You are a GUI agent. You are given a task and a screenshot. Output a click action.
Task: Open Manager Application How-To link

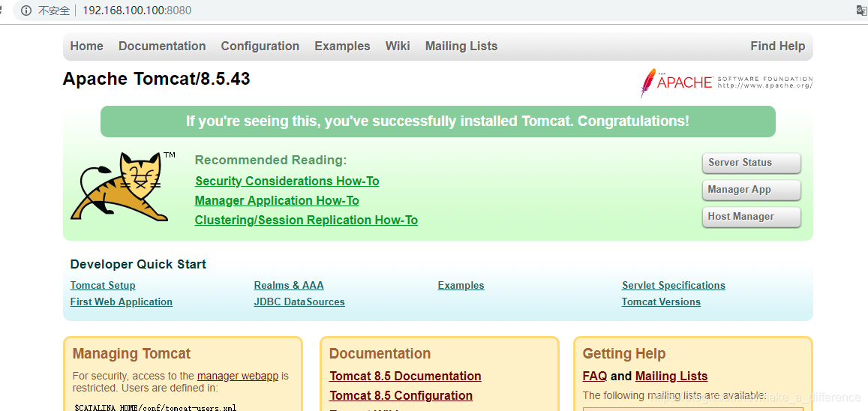pyautogui.click(x=277, y=200)
